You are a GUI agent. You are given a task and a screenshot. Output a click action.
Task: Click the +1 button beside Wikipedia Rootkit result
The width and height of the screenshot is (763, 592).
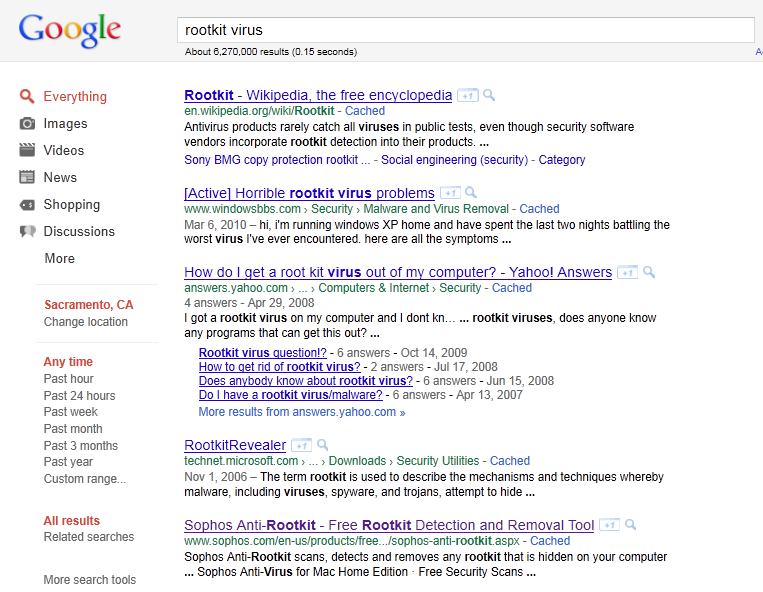pyautogui.click(x=468, y=95)
